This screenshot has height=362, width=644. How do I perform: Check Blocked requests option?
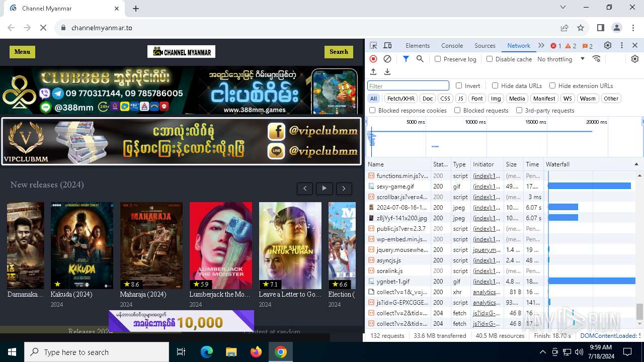457,110
